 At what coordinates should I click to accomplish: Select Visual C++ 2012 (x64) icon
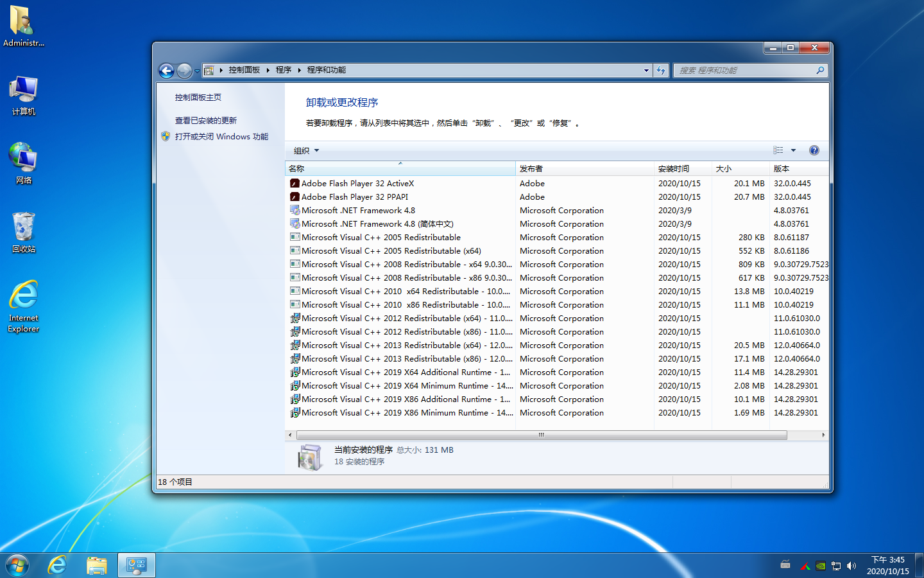pos(295,319)
